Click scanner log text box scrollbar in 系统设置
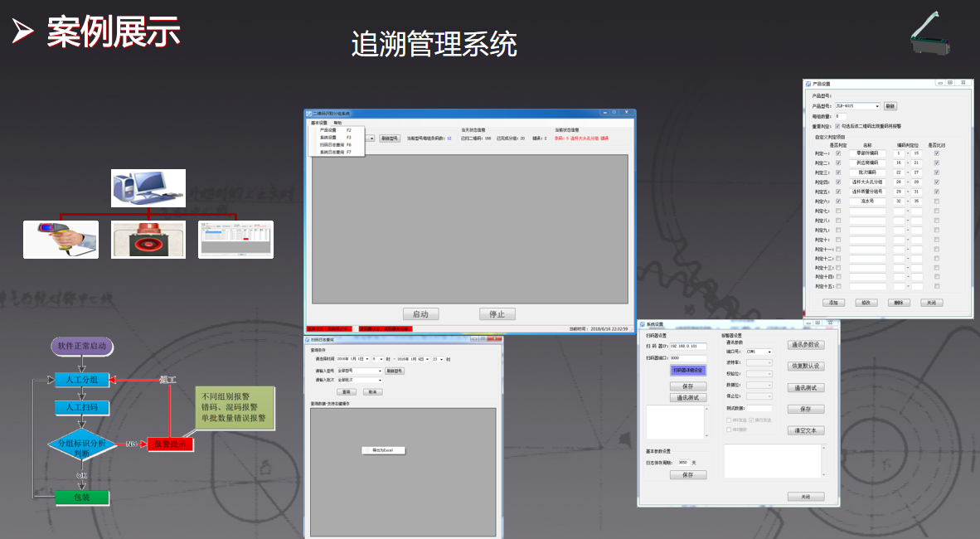The width and height of the screenshot is (980, 539). tap(706, 422)
